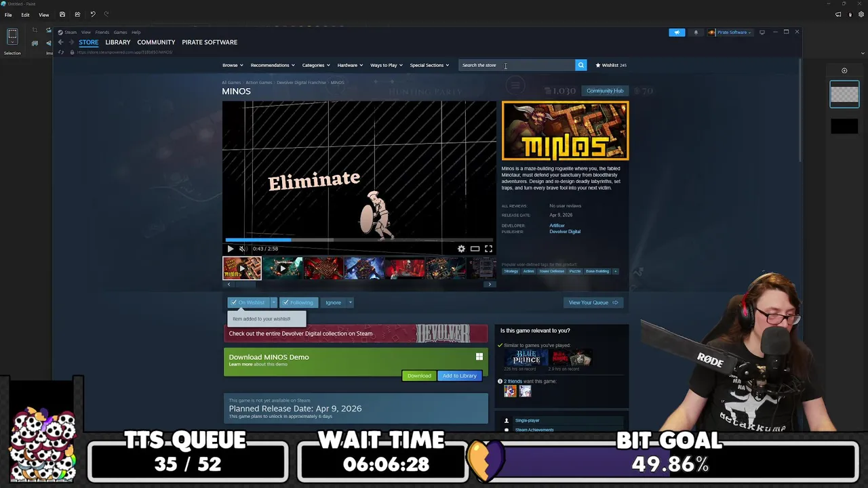Open the Steam announcements megaphone button

click(677, 32)
